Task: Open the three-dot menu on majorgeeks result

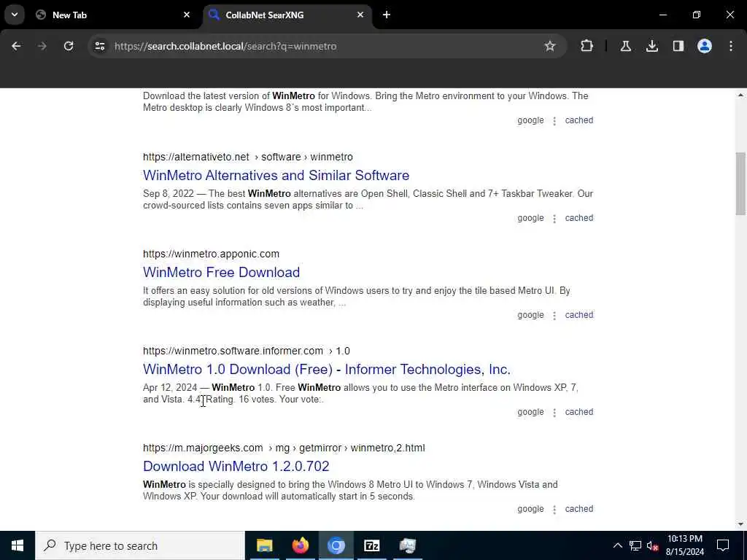Action: coord(554,510)
